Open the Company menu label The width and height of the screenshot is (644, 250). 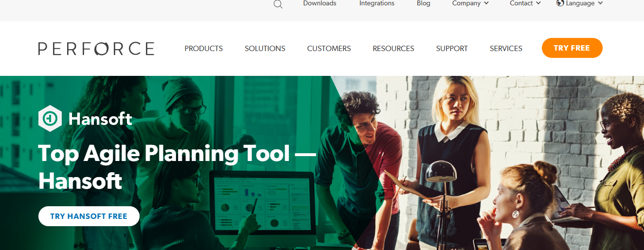click(466, 3)
